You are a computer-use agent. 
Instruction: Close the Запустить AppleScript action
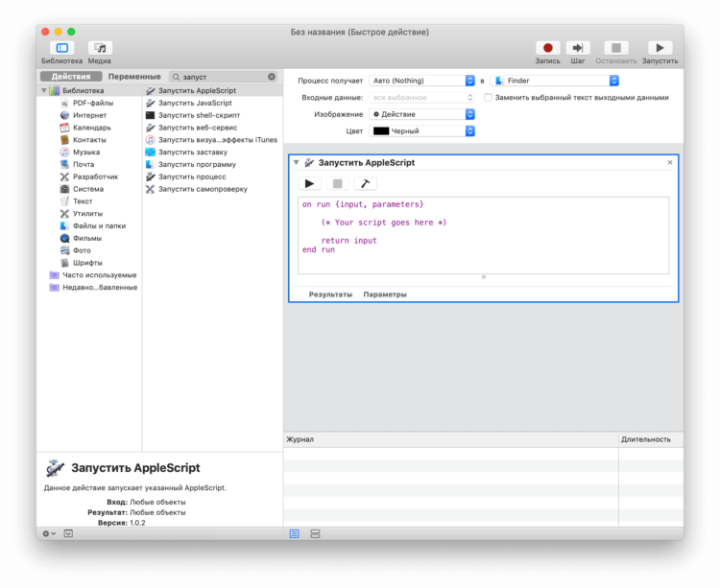click(670, 162)
